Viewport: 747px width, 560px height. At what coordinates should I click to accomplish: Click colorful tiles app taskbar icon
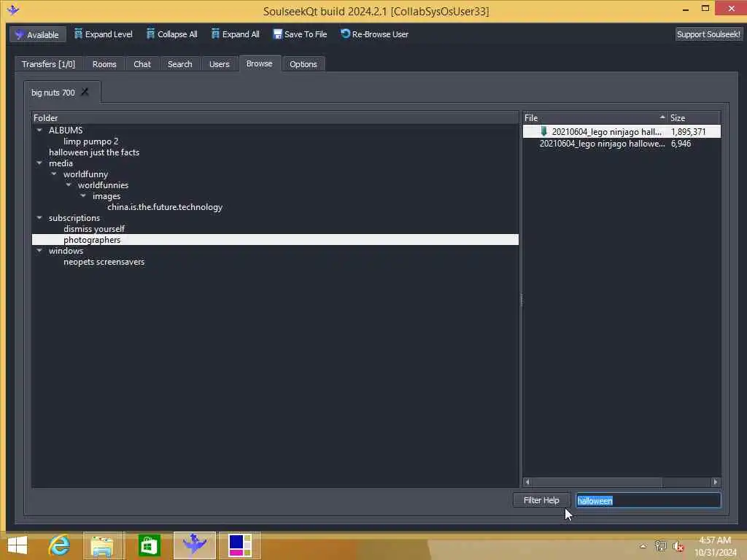(239, 545)
